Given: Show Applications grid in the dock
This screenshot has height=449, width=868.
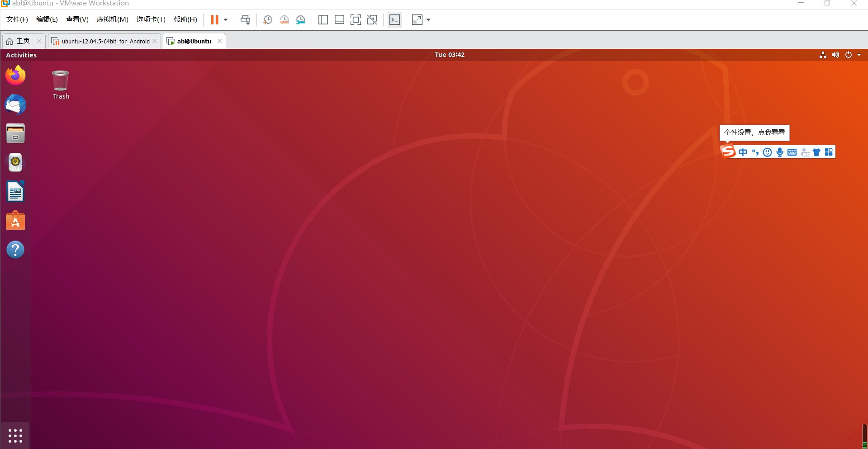Looking at the screenshot, I should [15, 435].
